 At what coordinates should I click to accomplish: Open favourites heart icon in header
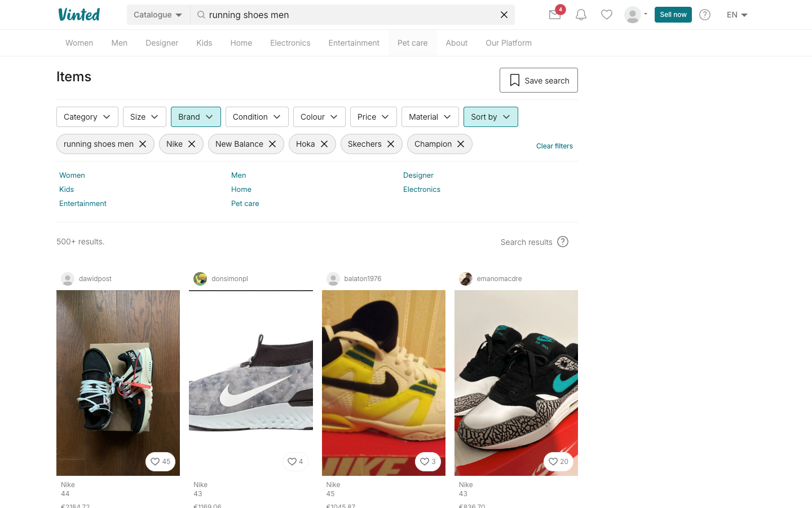point(607,15)
